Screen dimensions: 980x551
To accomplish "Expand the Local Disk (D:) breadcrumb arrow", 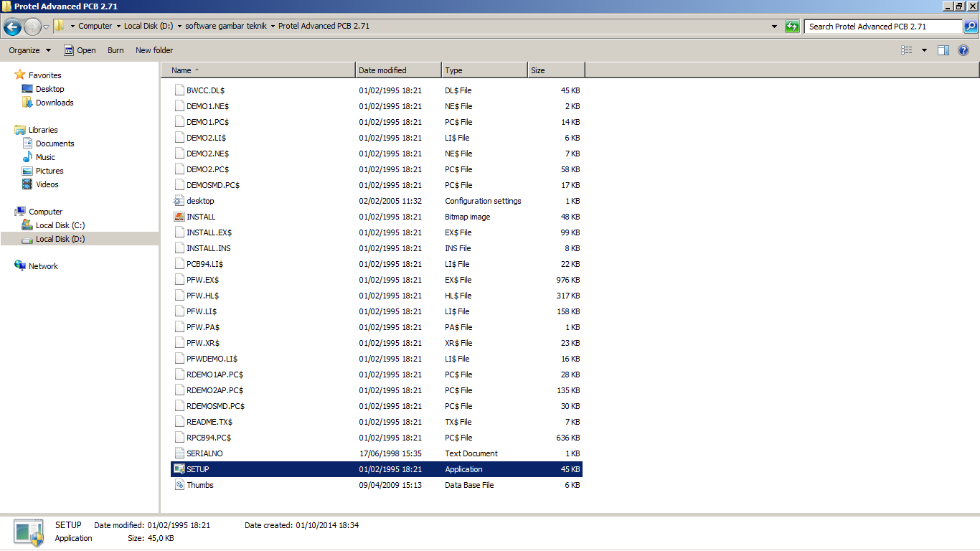I will 179,27.
